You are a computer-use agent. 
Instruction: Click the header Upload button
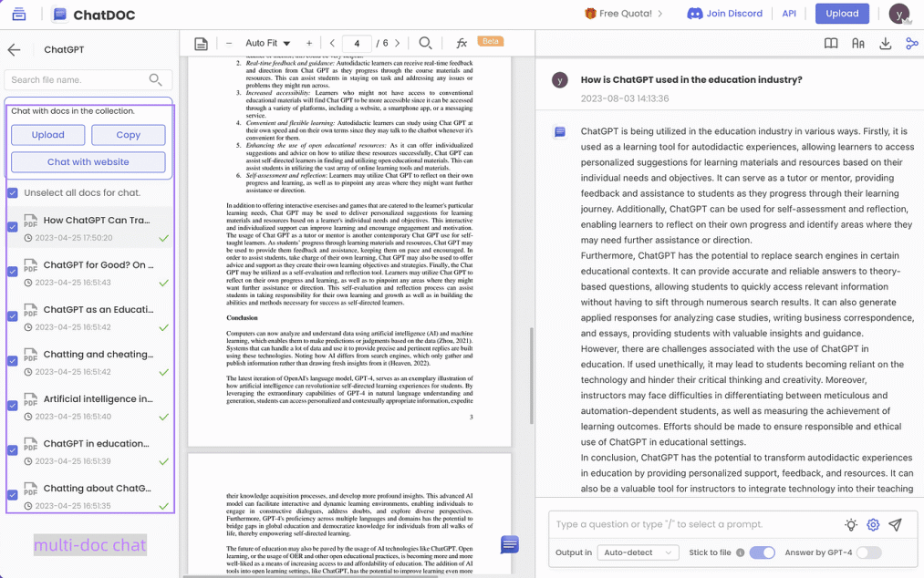[842, 14]
